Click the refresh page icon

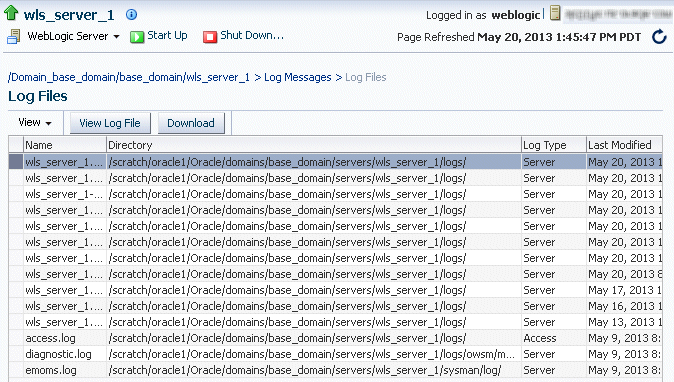click(659, 37)
